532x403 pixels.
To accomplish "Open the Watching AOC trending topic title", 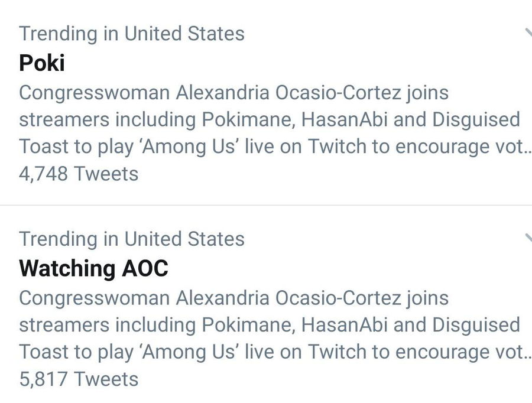I will pyautogui.click(x=93, y=268).
